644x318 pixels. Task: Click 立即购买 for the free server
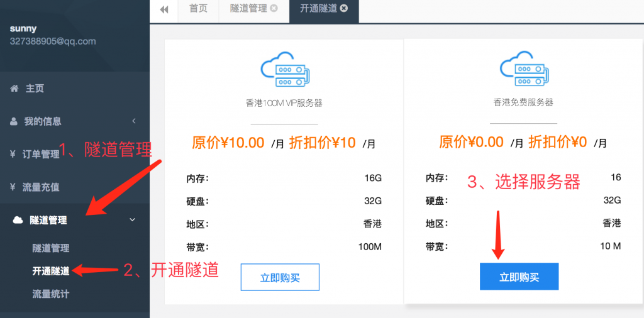[519, 277]
